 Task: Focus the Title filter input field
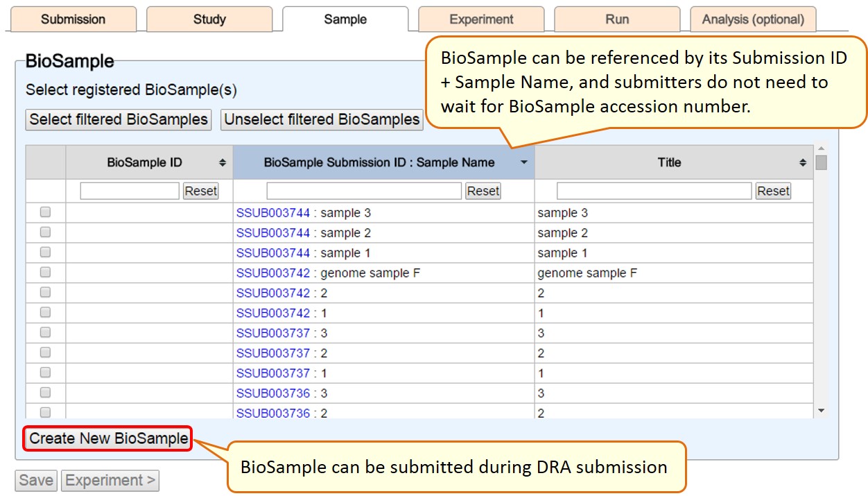pos(654,191)
